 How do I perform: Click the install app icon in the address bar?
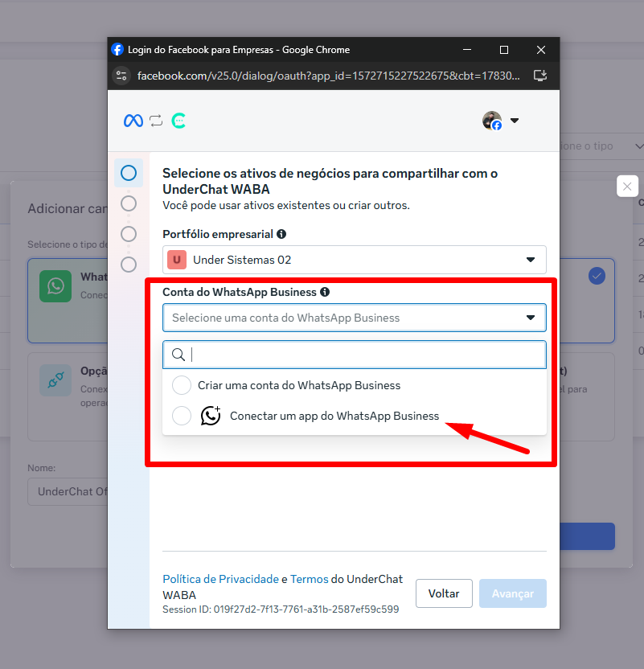540,76
